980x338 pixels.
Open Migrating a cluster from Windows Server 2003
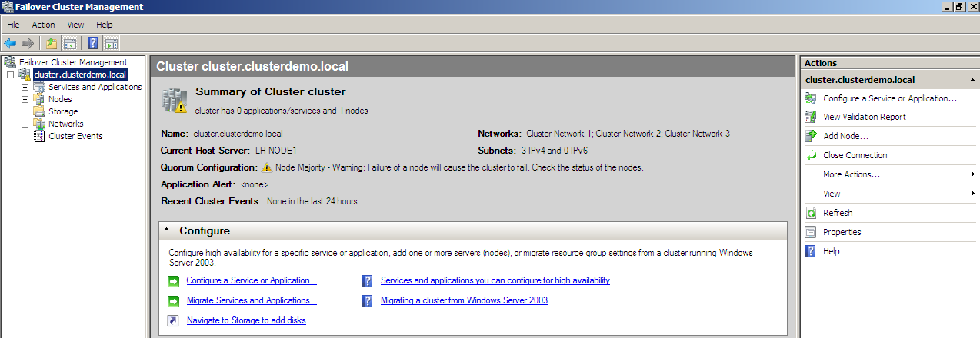pos(464,301)
